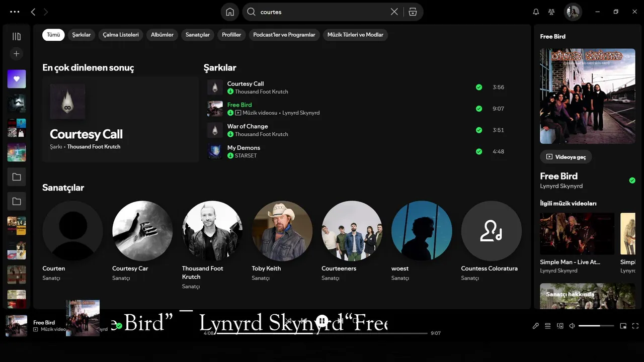Open the play queue icon

tap(548, 326)
